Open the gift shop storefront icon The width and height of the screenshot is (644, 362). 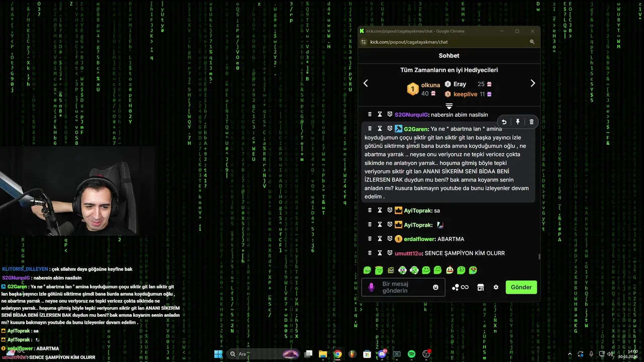tap(480, 287)
